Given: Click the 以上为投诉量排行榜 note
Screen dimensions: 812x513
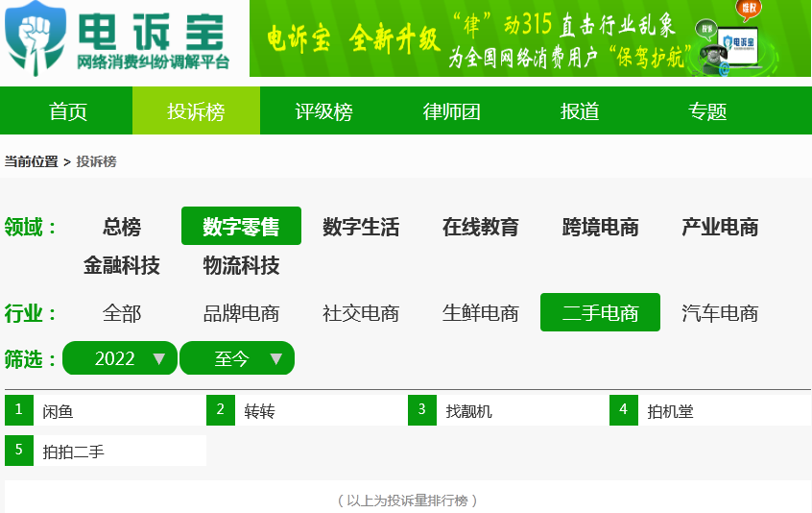Looking at the screenshot, I should [407, 501].
